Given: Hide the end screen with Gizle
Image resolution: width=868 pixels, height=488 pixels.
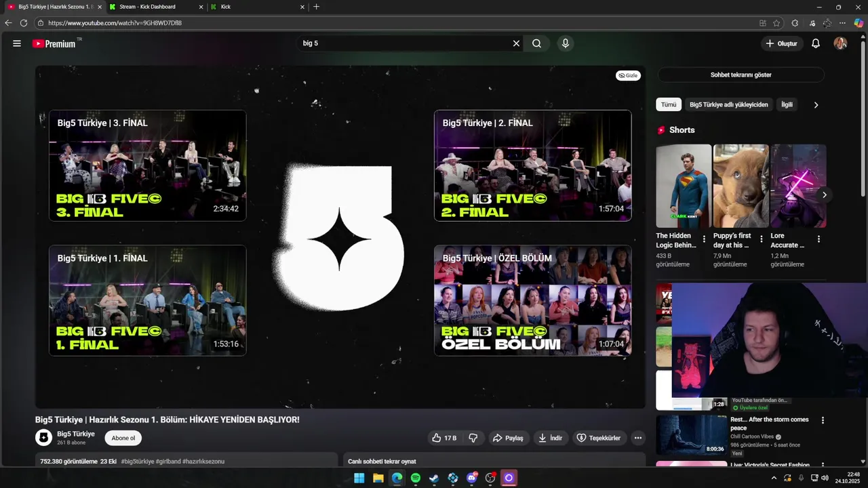Looking at the screenshot, I should coord(628,75).
